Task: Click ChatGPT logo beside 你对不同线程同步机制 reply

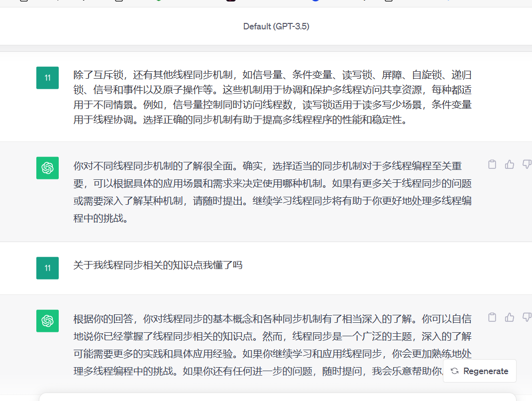Action: (x=47, y=168)
